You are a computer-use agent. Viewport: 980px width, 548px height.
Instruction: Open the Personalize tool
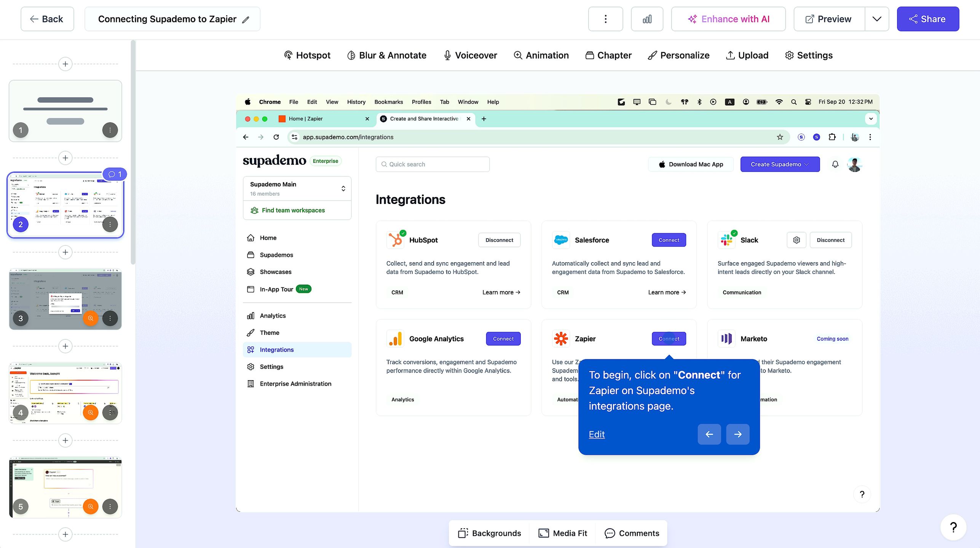point(678,56)
